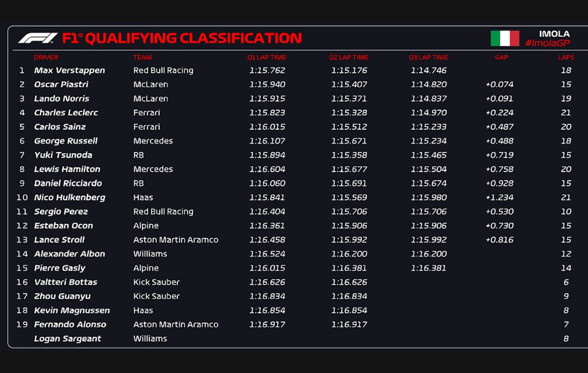Select Logan Sargeant driver name

[x=68, y=339]
